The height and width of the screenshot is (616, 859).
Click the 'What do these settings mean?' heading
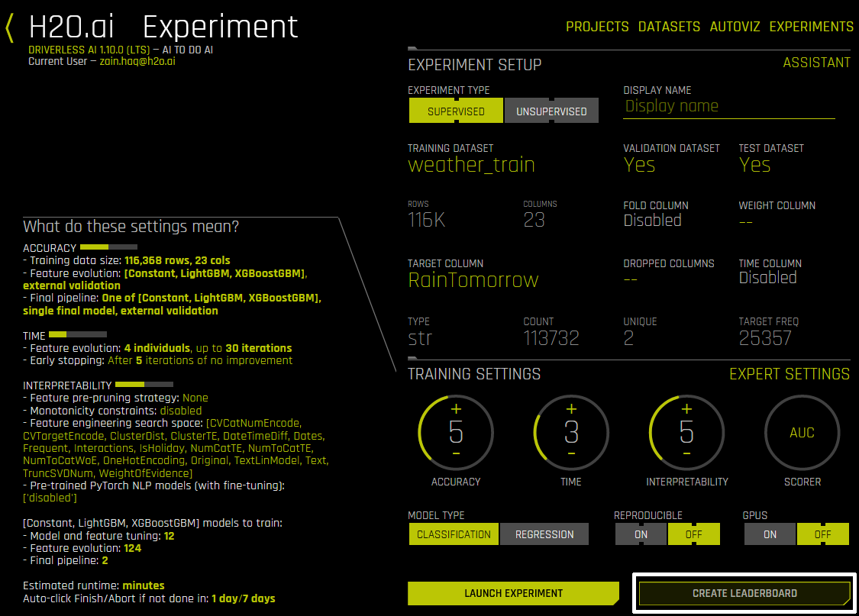click(x=131, y=226)
